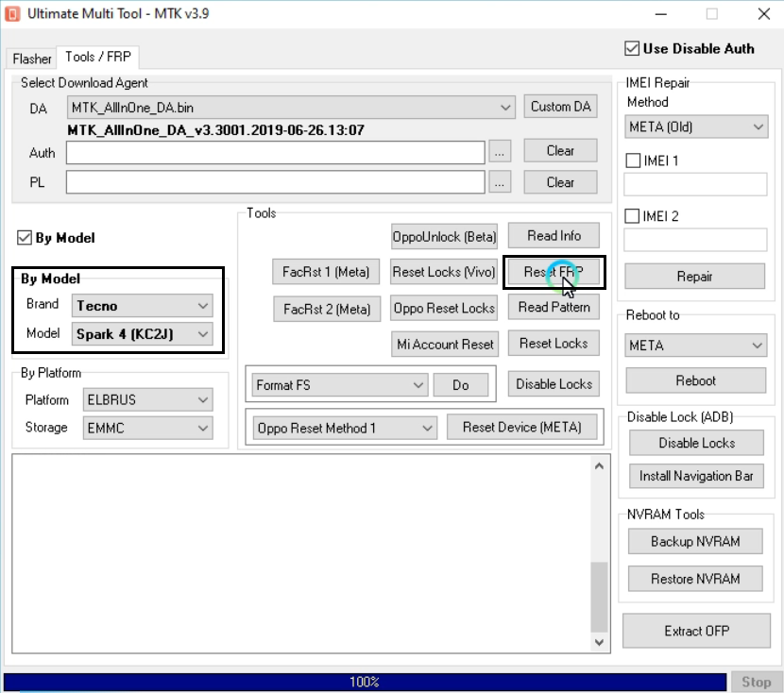
Task: Clear the Auth file field
Action: 560,150
